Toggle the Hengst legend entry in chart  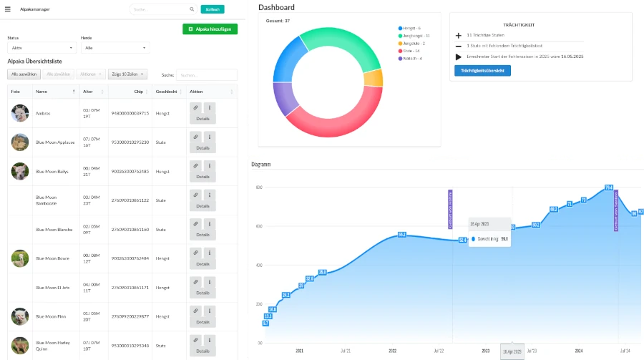click(x=411, y=28)
